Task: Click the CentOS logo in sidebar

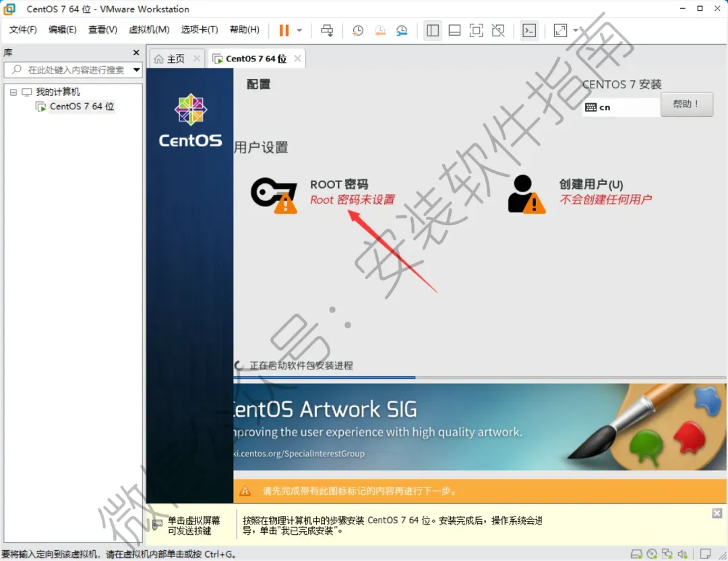Action: click(190, 121)
